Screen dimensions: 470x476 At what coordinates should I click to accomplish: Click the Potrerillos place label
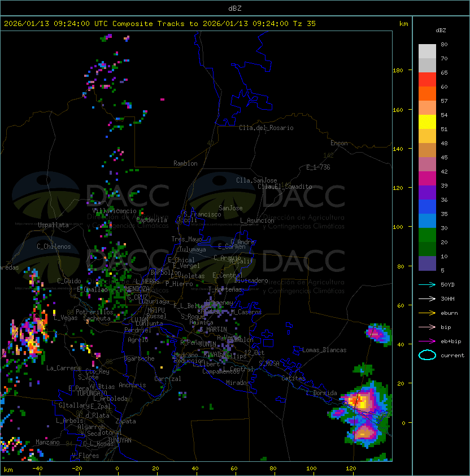point(94,312)
